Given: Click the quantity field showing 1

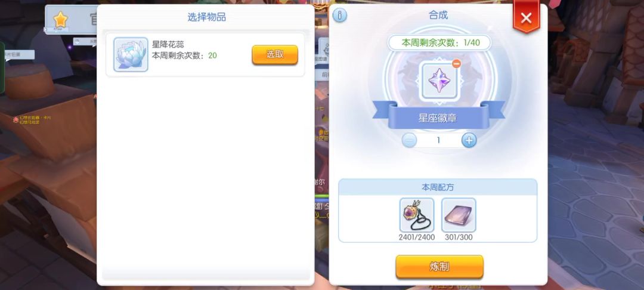Looking at the screenshot, I should [x=439, y=140].
